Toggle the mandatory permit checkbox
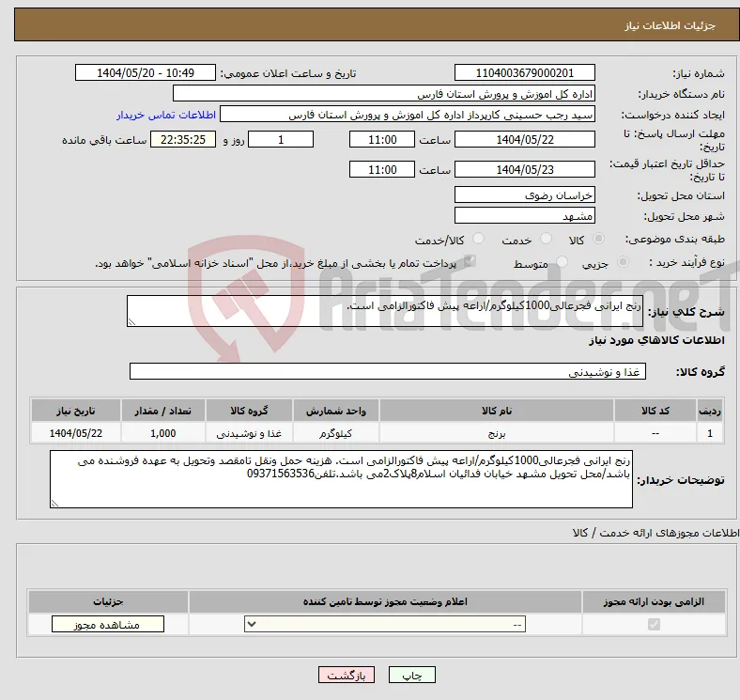The width and height of the screenshot is (740, 700). point(654,625)
